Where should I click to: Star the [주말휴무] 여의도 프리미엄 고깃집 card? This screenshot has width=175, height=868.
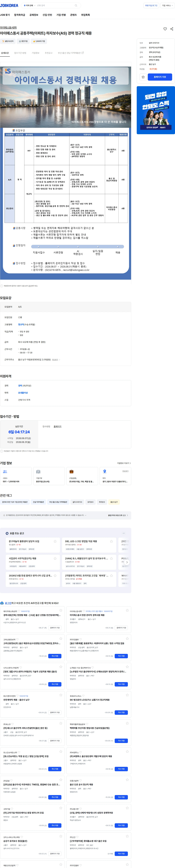(112, 575)
